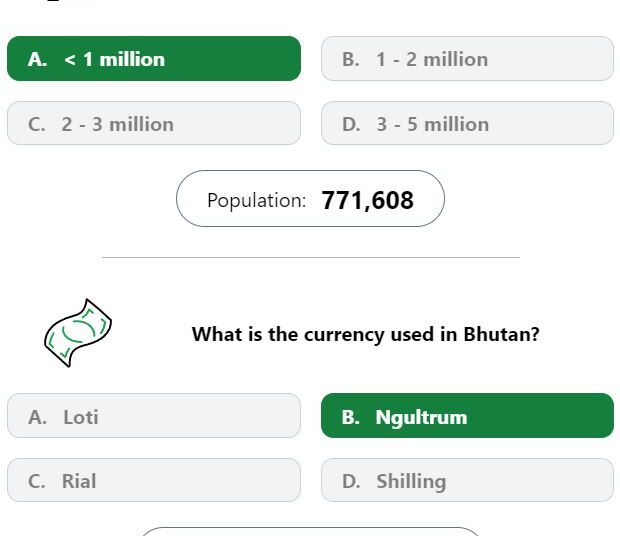Screen dimensions: 620x536
Task: Pick Rial as the currency
Action: (x=154, y=480)
